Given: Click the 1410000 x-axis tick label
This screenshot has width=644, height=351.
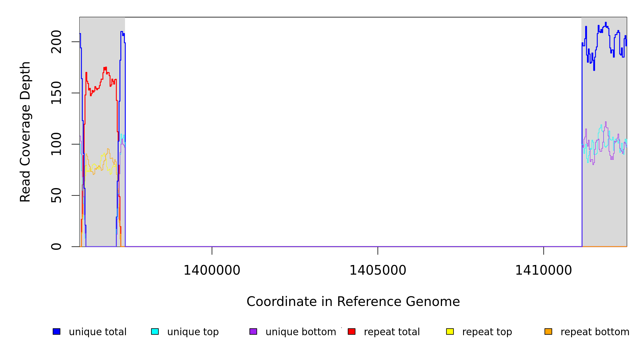Looking at the screenshot, I should point(543,270).
